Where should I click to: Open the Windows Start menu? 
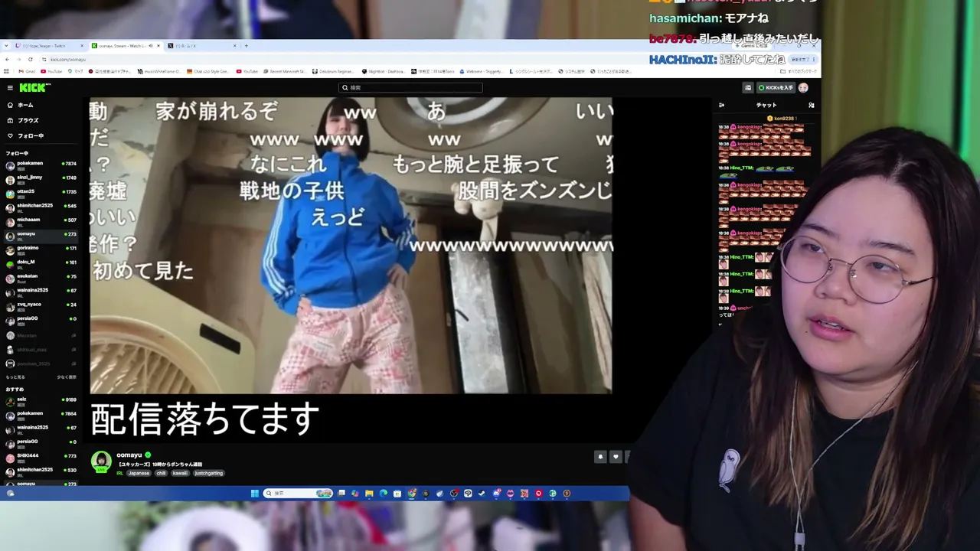pyautogui.click(x=255, y=494)
